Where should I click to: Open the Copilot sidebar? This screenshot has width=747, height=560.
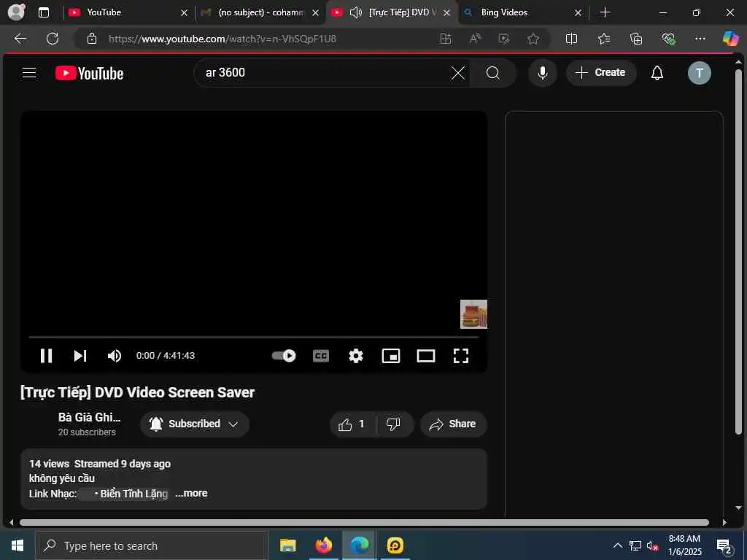730,39
